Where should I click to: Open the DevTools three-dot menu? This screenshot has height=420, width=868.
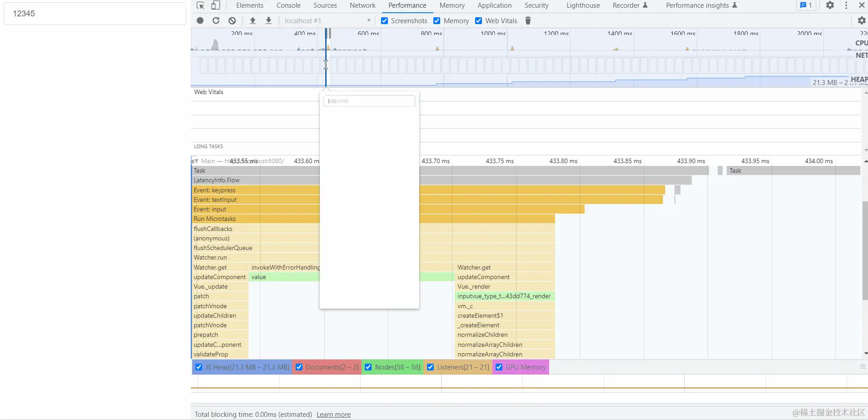pos(846,5)
